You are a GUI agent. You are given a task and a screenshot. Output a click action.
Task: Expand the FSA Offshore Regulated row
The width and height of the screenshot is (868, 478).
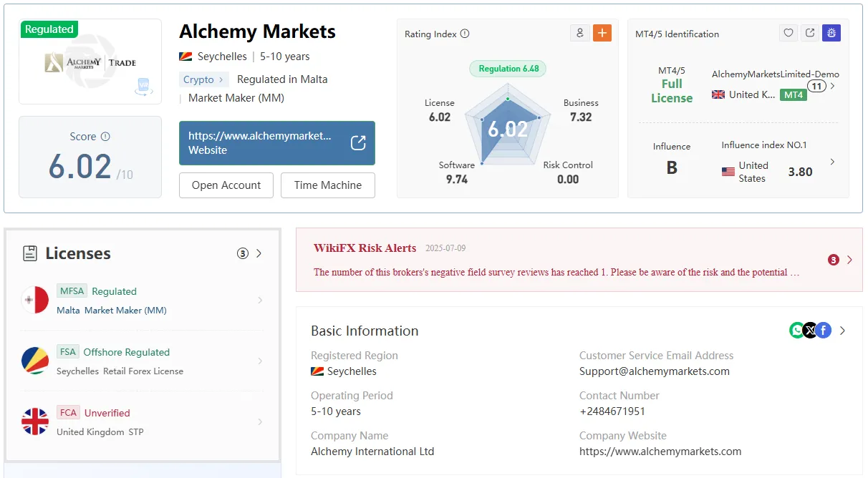click(x=260, y=361)
